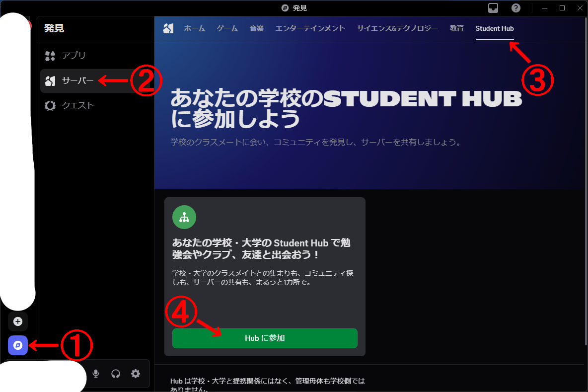Screen dimensions: 588x392
Task: Open the Discord Discovery compass icon
Action: 18,345
